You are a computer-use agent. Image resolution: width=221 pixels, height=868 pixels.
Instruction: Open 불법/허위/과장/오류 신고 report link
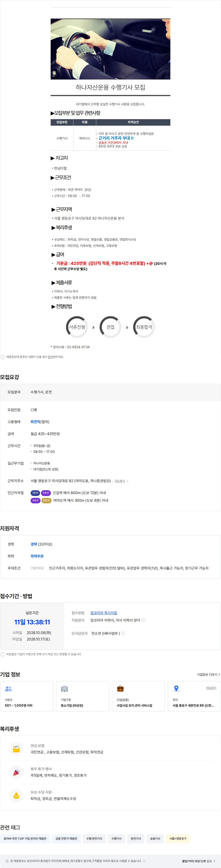[x=198, y=861]
